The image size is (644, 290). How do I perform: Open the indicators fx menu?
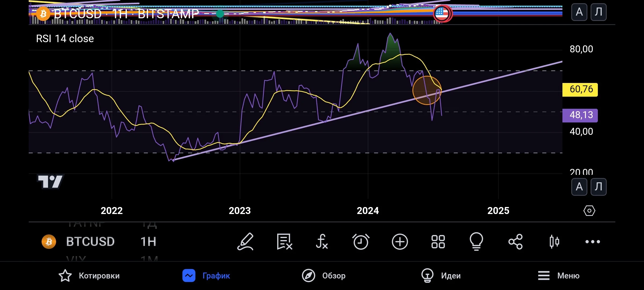point(322,242)
